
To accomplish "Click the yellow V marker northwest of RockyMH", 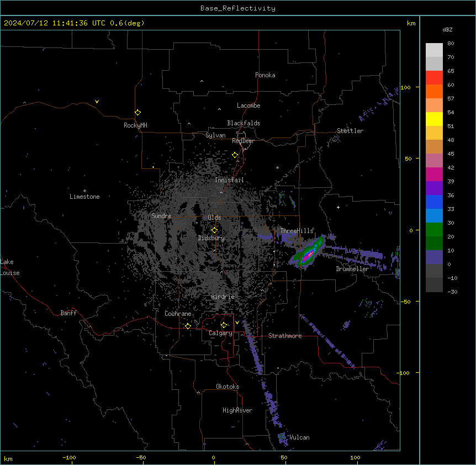I will click(97, 102).
